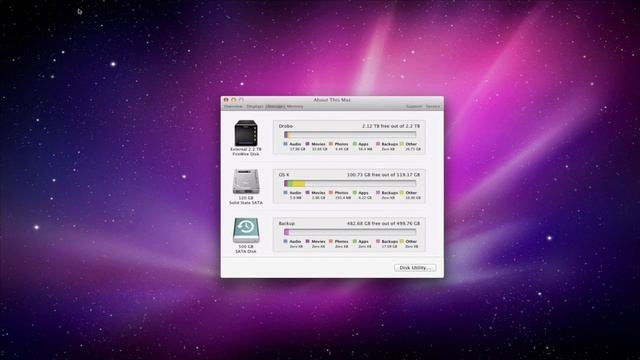The image size is (640, 360).
Task: Click the OS X storage usage bar
Action: [x=350, y=184]
